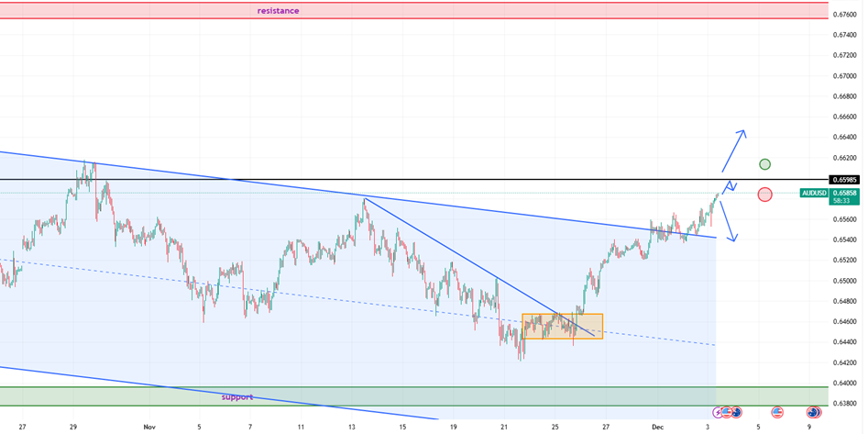This screenshot has width=868, height=434.
Task: Click the Nov date on time axis
Action: pos(148,427)
